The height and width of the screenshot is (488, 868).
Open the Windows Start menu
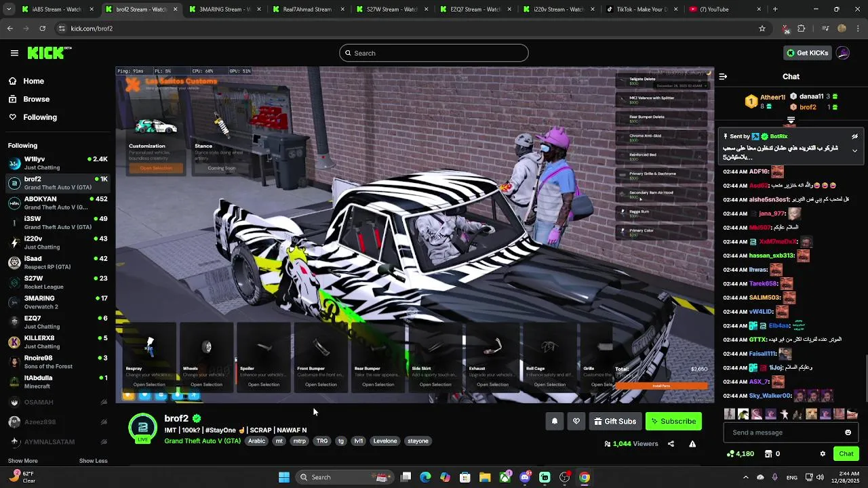click(x=284, y=477)
